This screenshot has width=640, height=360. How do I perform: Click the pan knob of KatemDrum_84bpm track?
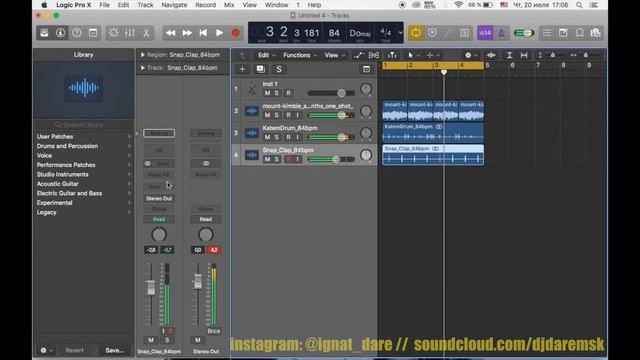pyautogui.click(x=366, y=133)
